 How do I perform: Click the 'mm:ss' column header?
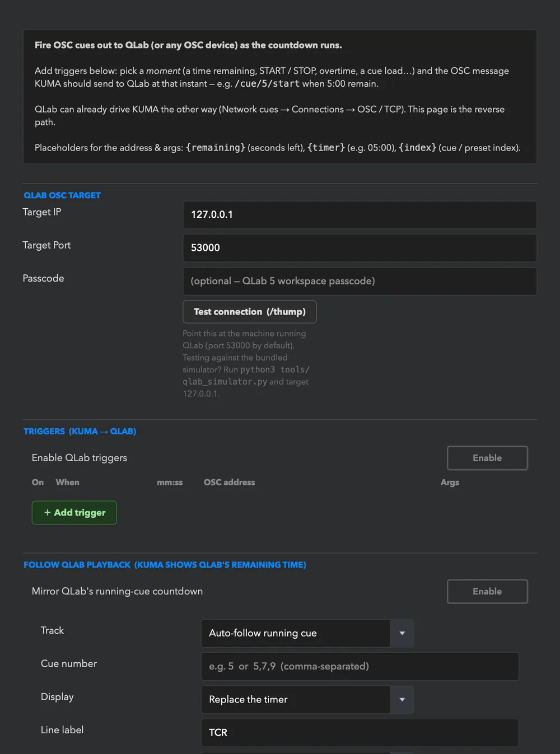pos(170,483)
